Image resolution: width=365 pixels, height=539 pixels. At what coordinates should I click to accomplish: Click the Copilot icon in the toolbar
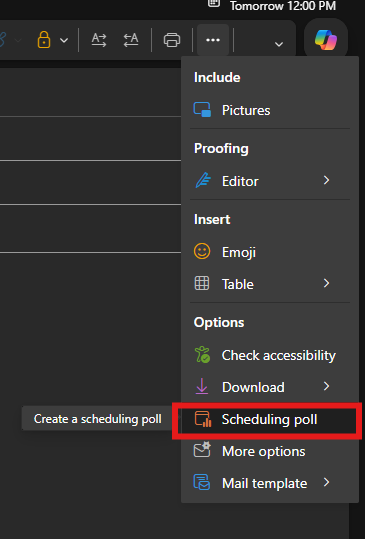tap(326, 40)
